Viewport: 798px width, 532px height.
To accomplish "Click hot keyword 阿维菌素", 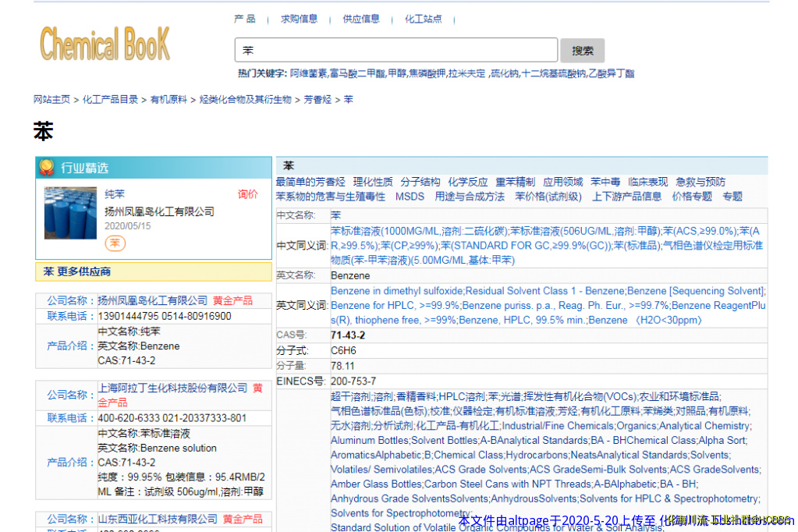I will coord(309,73).
